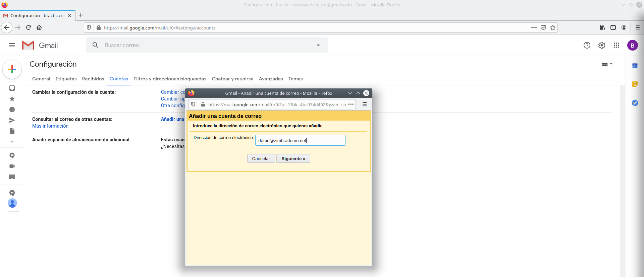The height and width of the screenshot is (277, 644).
Task: Open popup window hamburger menu
Action: pyautogui.click(x=365, y=104)
